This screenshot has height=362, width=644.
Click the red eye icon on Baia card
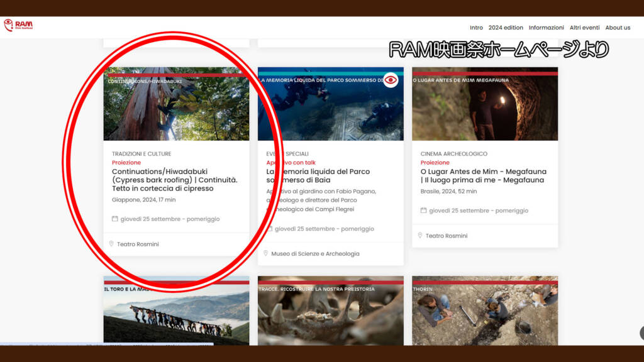pos(391,80)
